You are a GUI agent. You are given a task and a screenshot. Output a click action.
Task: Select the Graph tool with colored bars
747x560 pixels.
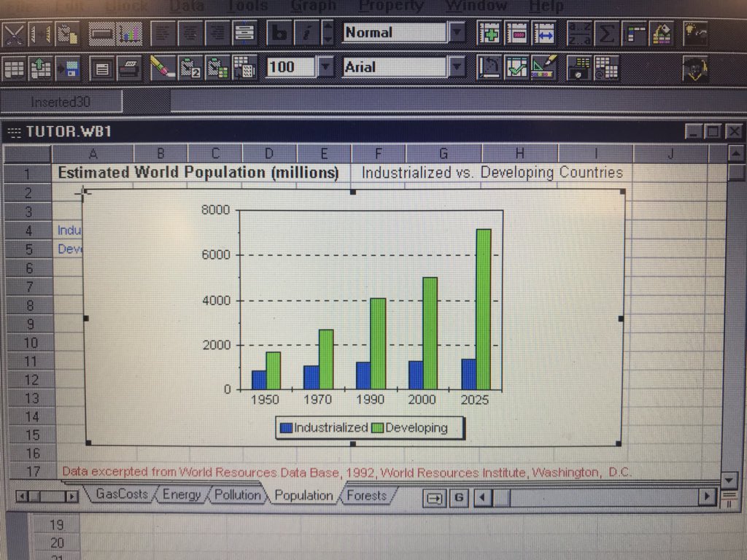coord(129,34)
